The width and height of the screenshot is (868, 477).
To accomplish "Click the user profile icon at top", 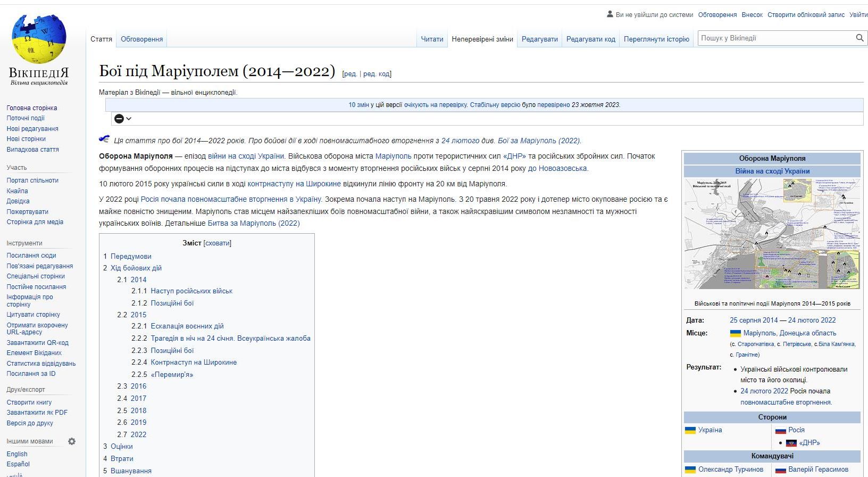I will 610,14.
